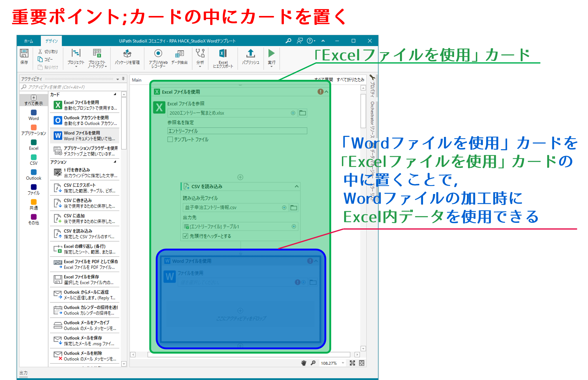Select the pan hand tool in status bar
This screenshot has width=588, height=380.
click(304, 363)
